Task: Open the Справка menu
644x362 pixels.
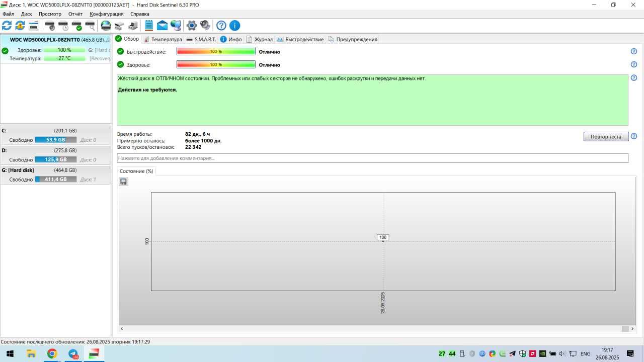Action: coord(139,14)
